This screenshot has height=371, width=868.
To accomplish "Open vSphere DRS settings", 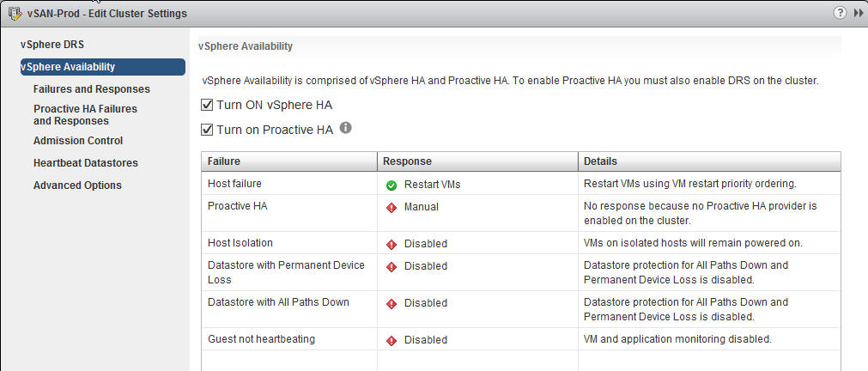I will (x=52, y=45).
